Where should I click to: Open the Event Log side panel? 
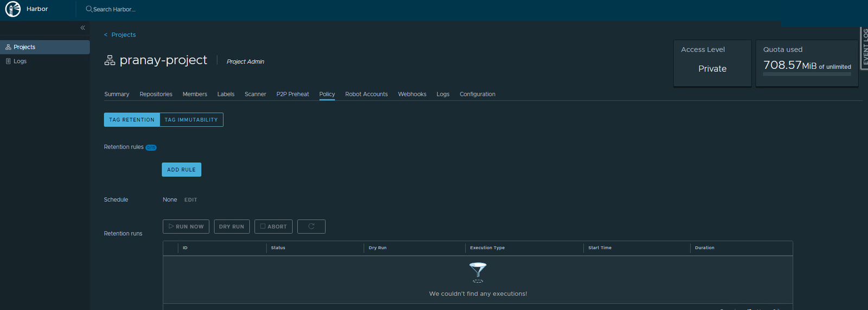pos(864,48)
